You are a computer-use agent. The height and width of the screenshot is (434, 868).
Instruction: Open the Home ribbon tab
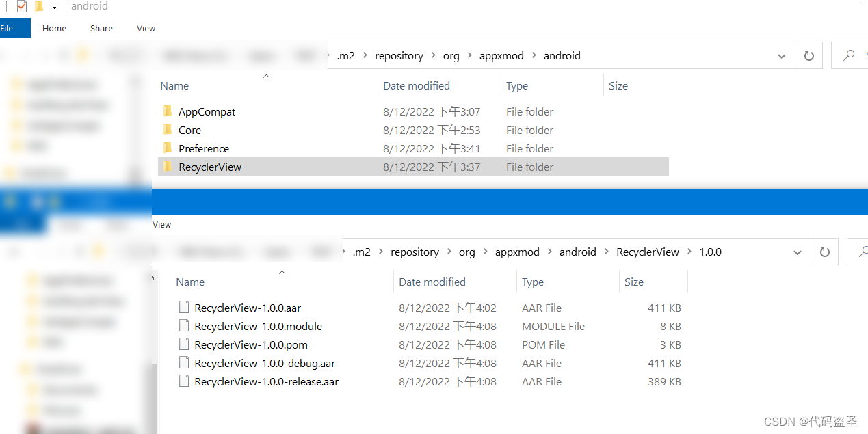54,28
